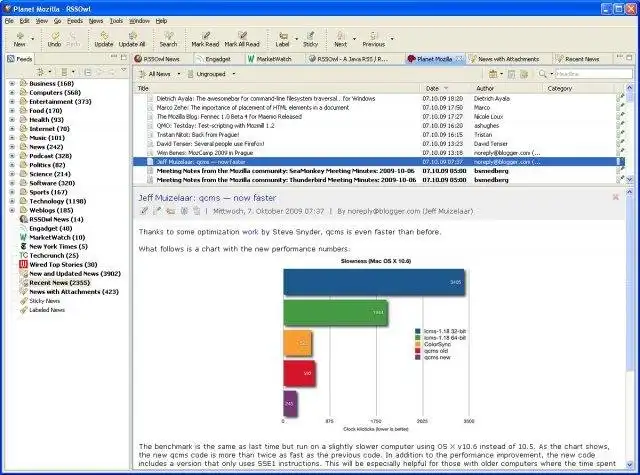Open the All News filter dropdown
Viewport: 640px width, 475px height.
tap(179, 74)
